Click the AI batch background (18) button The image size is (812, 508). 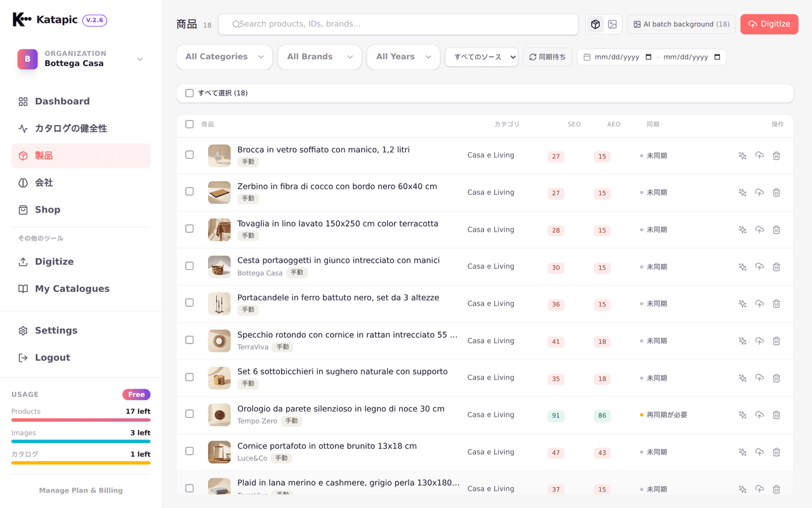681,24
